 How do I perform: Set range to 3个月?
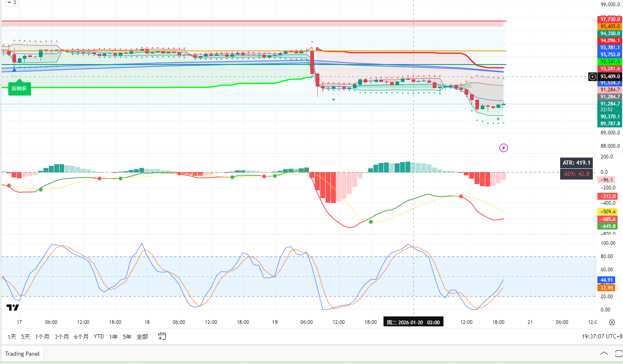[62, 336]
